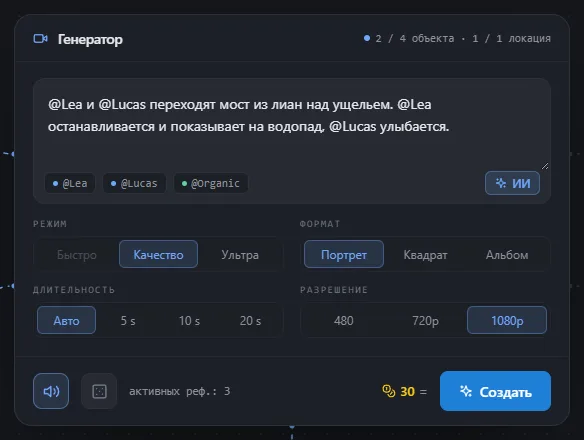Click the dice random seed button

tap(99, 391)
